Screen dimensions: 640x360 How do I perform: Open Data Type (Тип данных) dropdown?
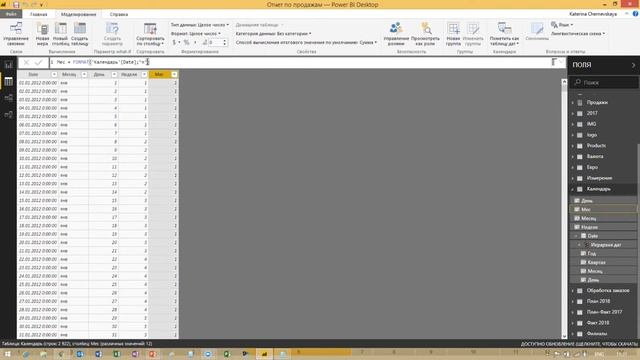(x=200, y=25)
